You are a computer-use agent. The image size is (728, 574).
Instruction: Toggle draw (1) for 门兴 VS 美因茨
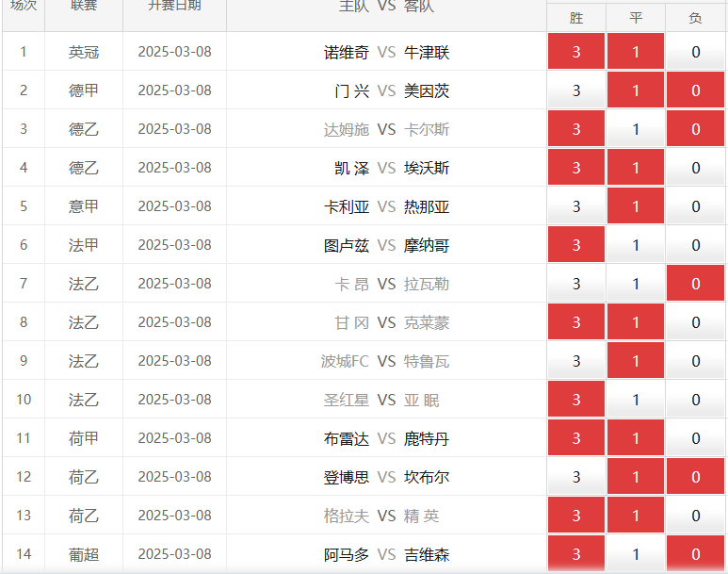pos(636,90)
